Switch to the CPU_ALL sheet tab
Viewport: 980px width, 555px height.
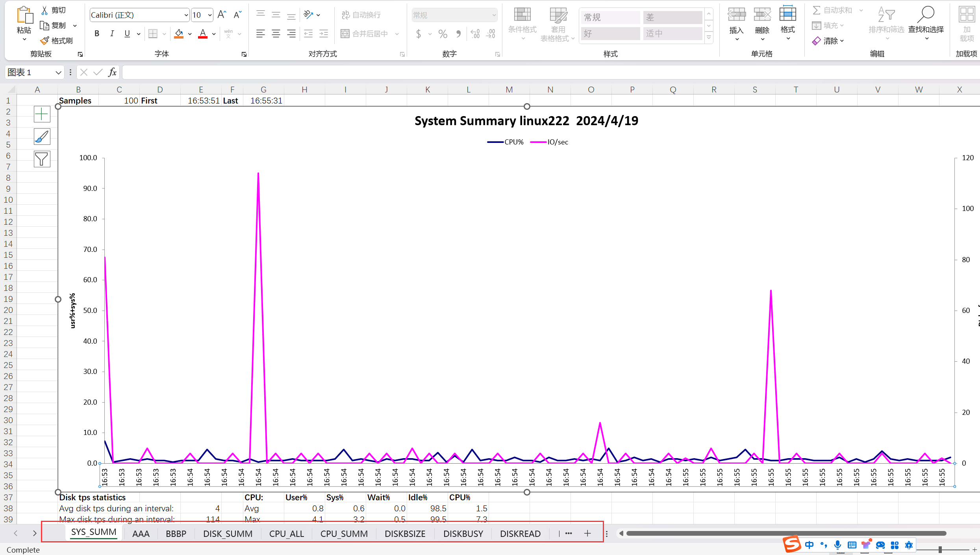point(286,534)
